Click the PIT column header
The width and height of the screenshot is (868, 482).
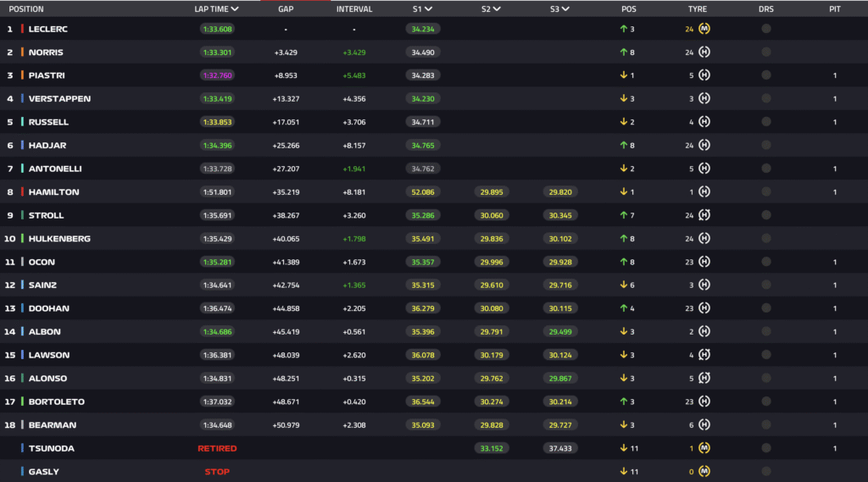835,8
